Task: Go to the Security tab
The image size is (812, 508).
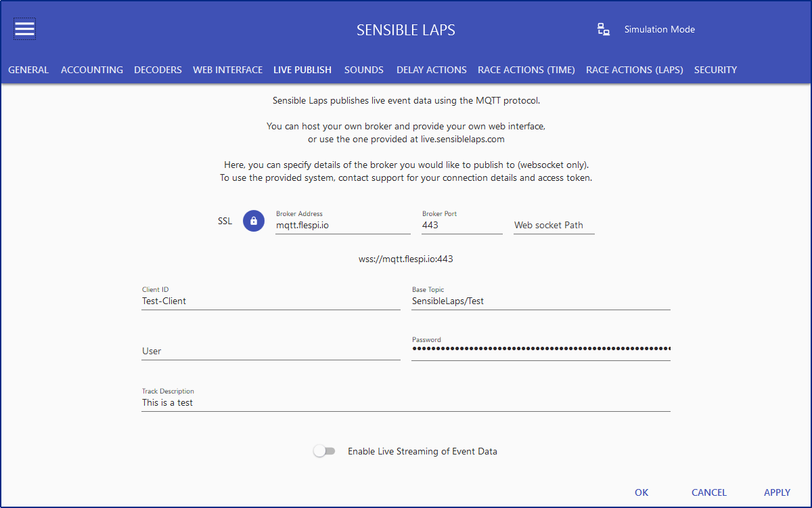Action: coord(715,70)
